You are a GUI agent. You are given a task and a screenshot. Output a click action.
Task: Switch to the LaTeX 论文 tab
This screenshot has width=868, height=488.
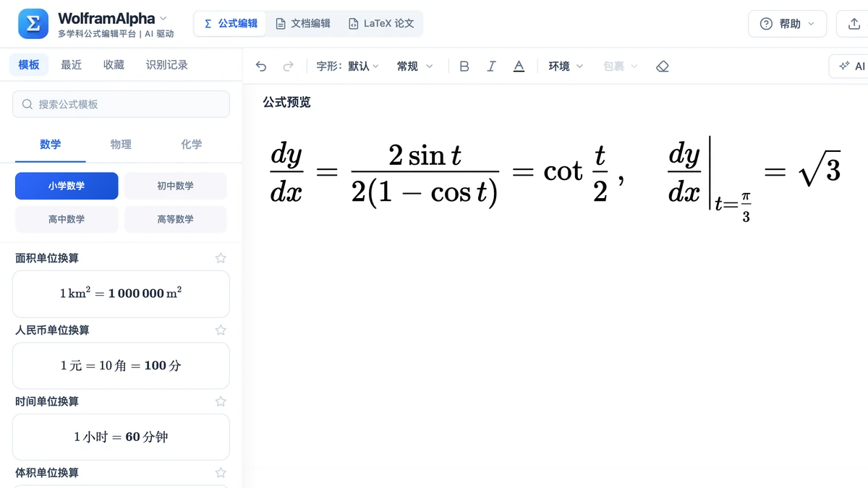(381, 24)
